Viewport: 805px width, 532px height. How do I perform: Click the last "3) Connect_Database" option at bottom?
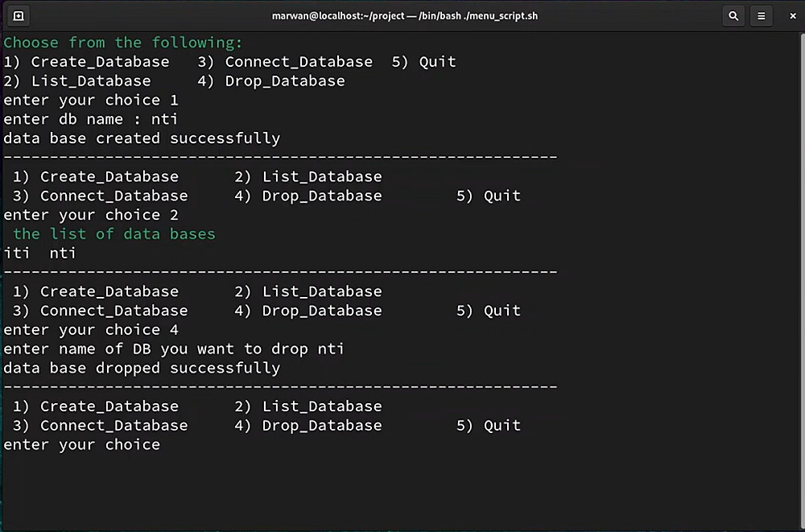click(101, 426)
